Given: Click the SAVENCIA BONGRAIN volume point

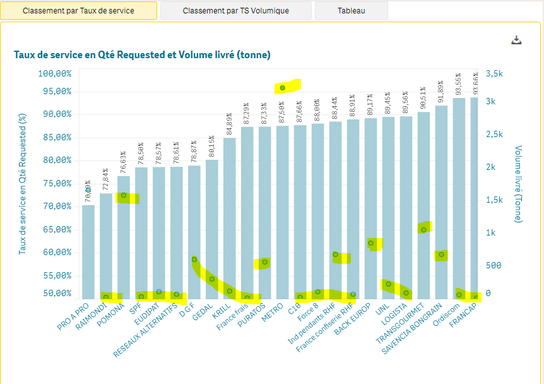Looking at the screenshot, I should pos(441,255).
